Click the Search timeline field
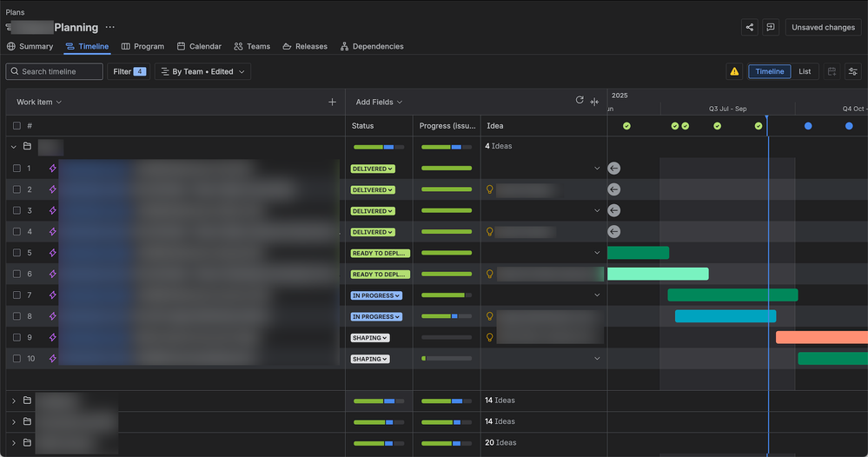Screen dimensions: 868x457 [54, 71]
